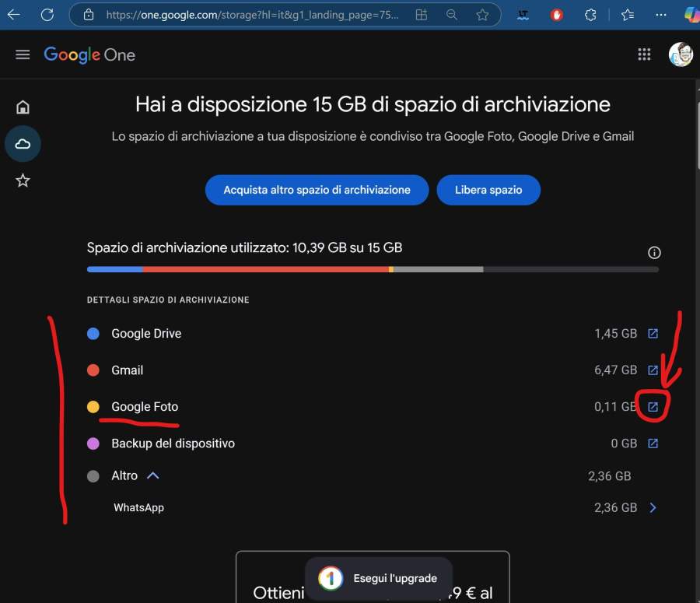
Task: Open Google Foto storage external link icon
Action: coord(653,407)
